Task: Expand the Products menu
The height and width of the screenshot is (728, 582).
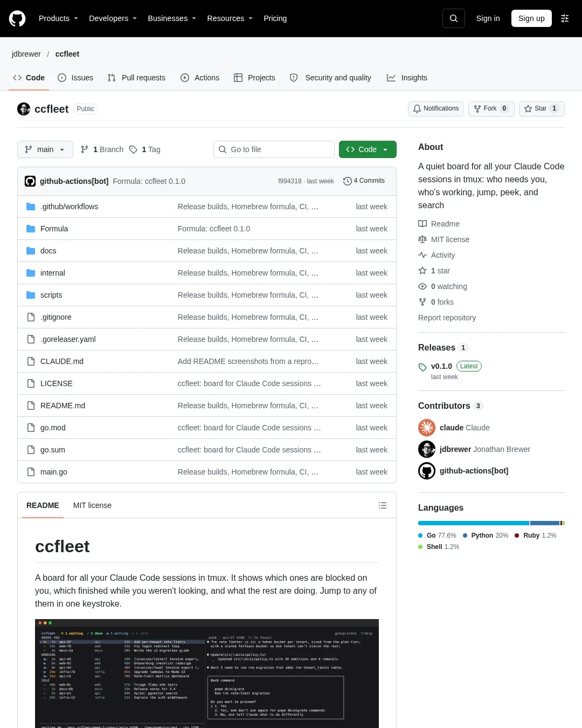Action: (x=58, y=18)
